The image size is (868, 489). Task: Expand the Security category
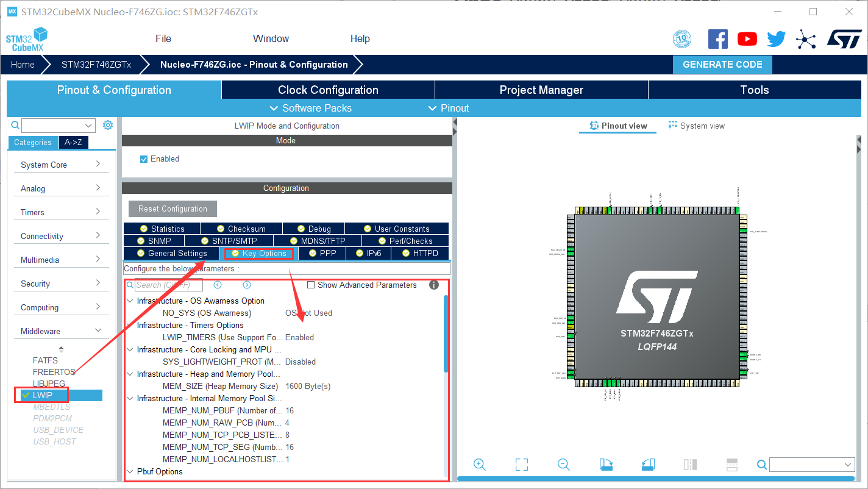click(61, 284)
